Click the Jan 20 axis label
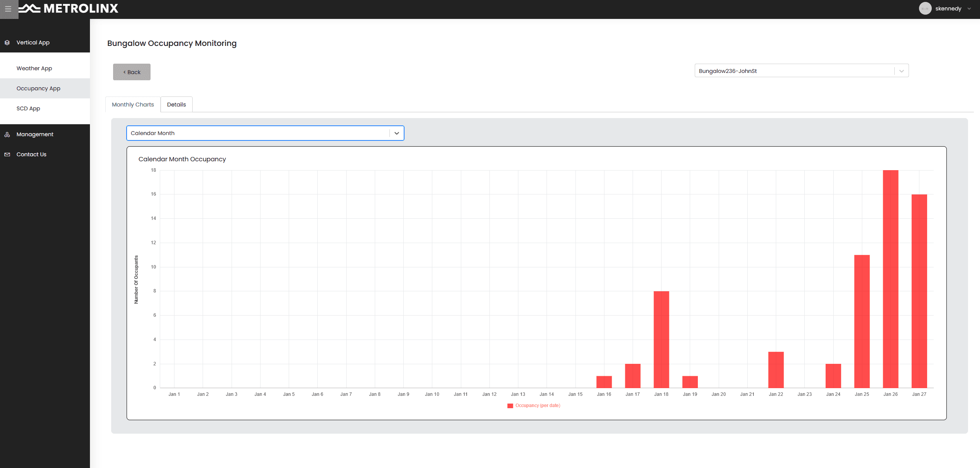The height and width of the screenshot is (468, 980). click(x=719, y=394)
